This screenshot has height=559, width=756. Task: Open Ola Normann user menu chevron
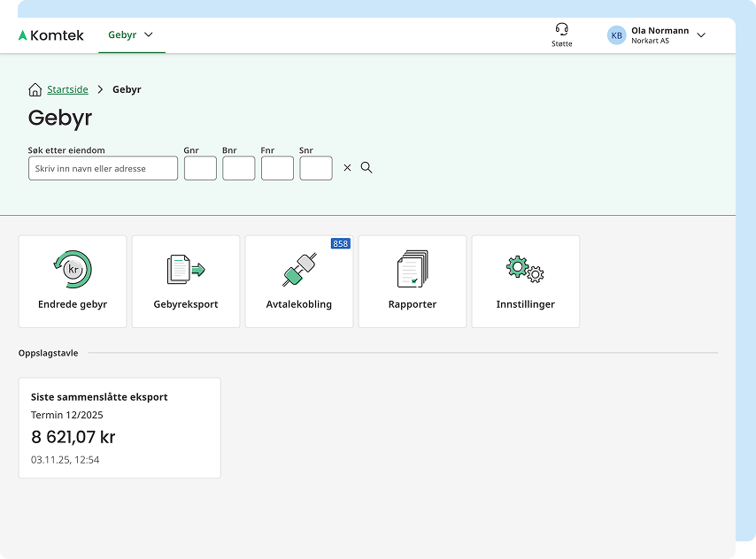pos(701,35)
